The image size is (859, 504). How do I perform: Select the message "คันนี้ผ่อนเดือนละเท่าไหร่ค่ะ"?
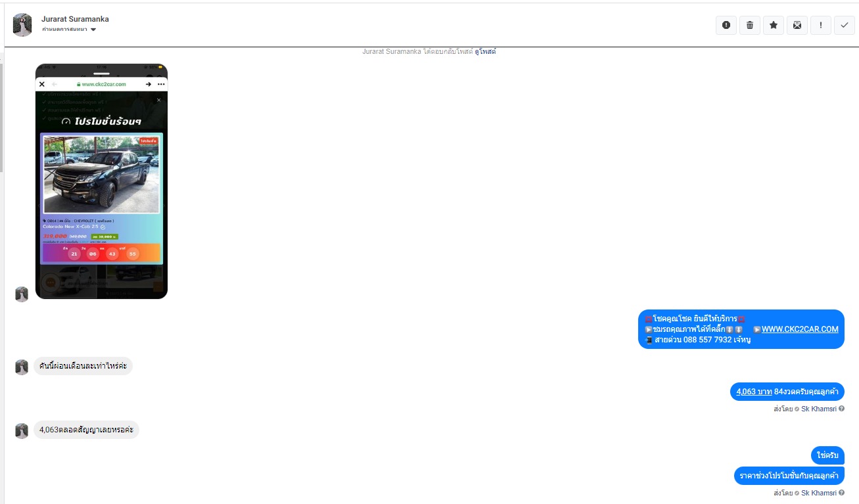[x=83, y=366]
